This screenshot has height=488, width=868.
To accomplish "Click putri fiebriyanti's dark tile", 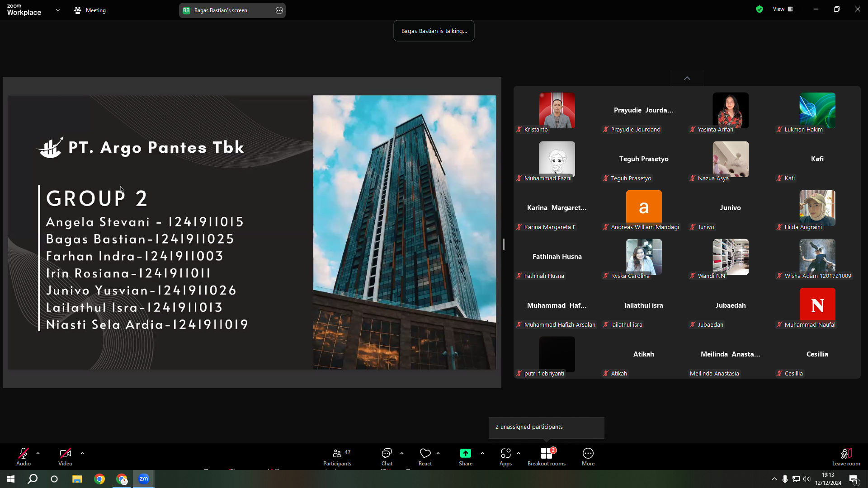I will point(557,354).
